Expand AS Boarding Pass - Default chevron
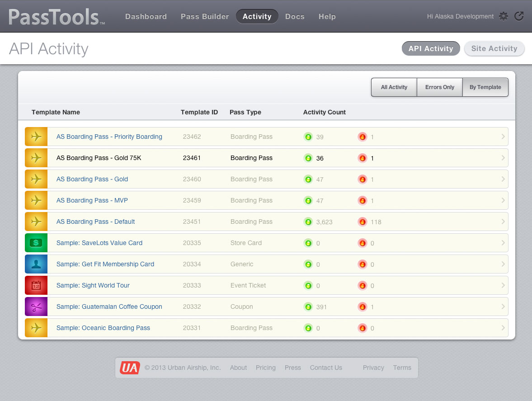This screenshot has width=532, height=401. pyautogui.click(x=503, y=222)
